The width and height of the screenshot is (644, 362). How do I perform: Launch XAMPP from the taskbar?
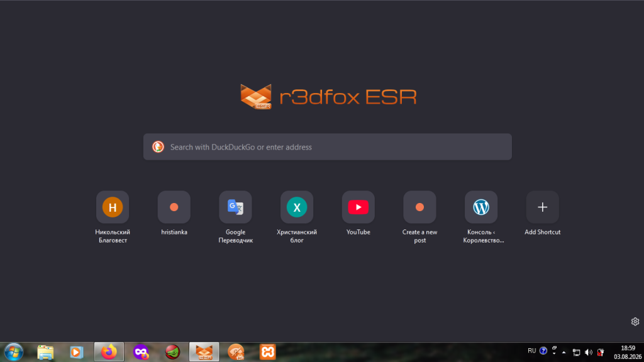click(x=268, y=352)
